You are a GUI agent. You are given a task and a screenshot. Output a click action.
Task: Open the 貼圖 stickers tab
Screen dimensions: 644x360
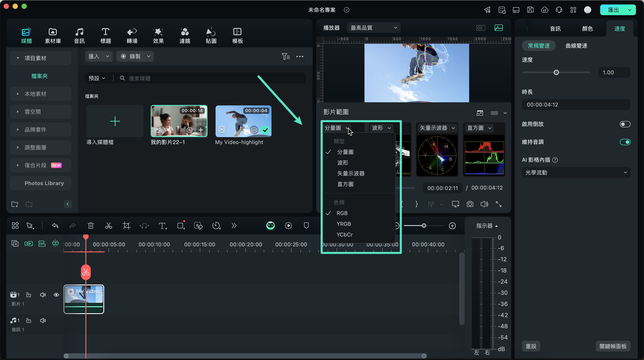tap(211, 36)
